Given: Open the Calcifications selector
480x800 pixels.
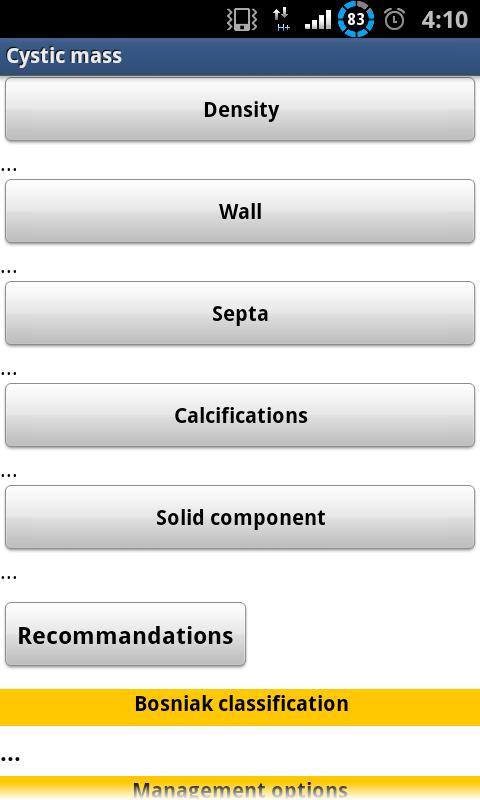Looking at the screenshot, I should click(240, 415).
